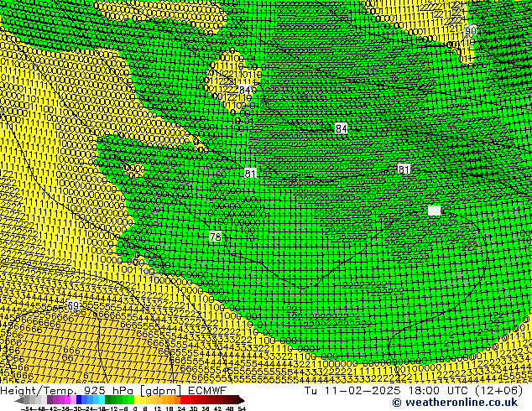Screen dimensions: 532x411
Task: Select the 81 label nearest the 78 label
Action: (250, 174)
